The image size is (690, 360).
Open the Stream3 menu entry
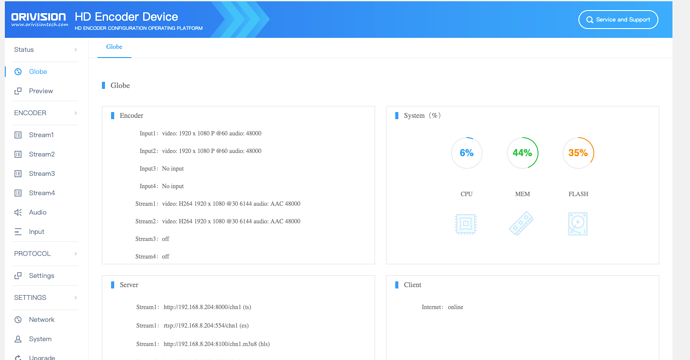[x=42, y=174]
